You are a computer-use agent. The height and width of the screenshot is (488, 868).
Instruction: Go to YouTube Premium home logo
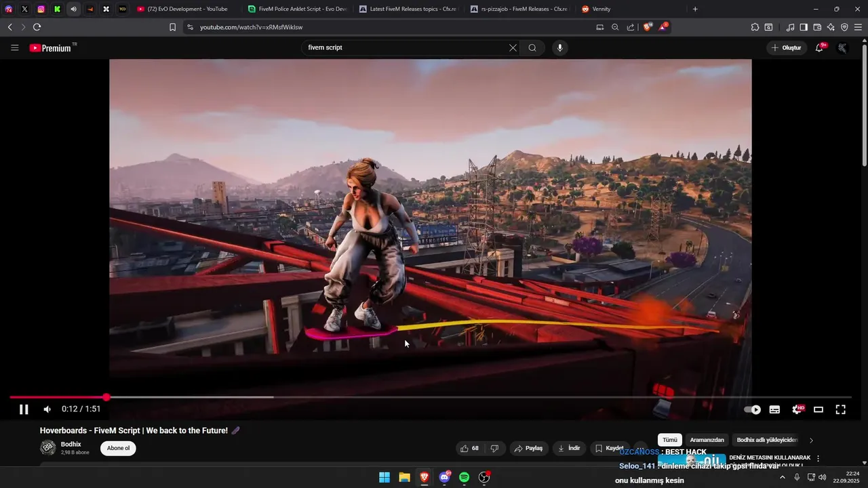53,47
